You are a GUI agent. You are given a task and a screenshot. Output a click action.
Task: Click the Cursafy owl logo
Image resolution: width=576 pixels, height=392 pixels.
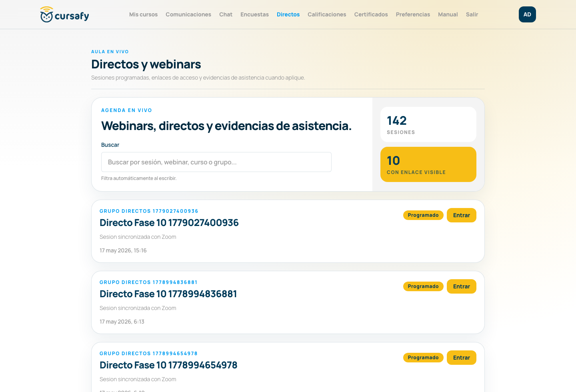[64, 15]
